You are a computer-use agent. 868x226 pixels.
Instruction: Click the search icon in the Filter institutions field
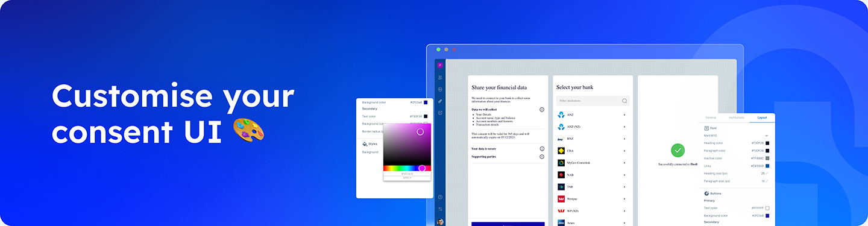pos(624,101)
